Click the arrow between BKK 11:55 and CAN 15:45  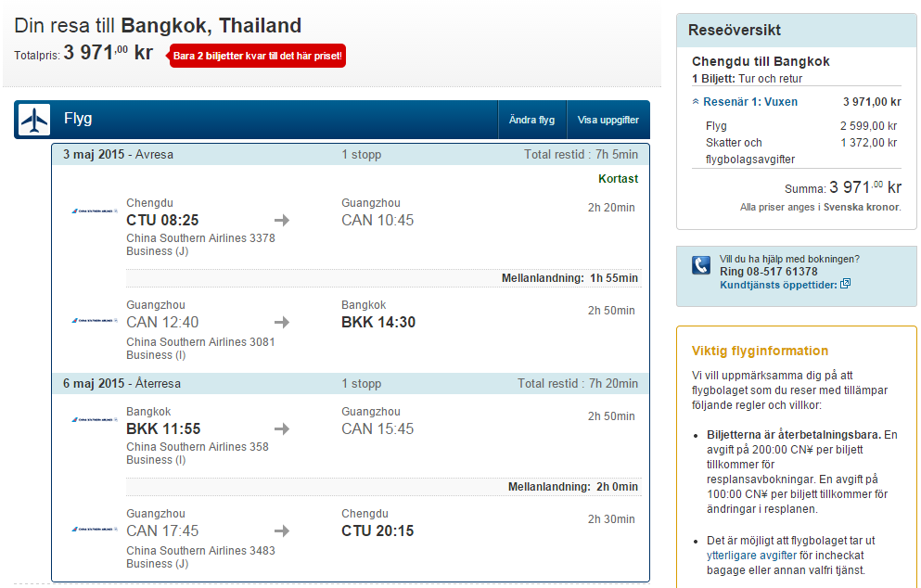click(282, 429)
